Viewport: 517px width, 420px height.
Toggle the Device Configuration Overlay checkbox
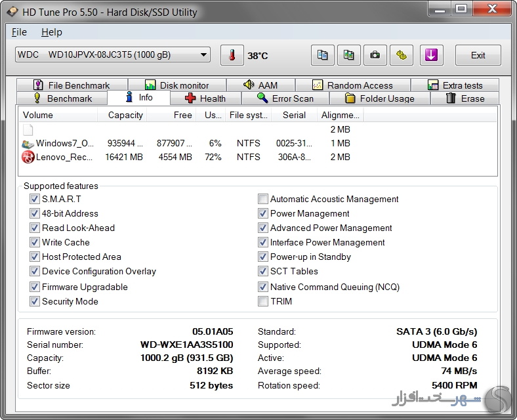click(34, 271)
